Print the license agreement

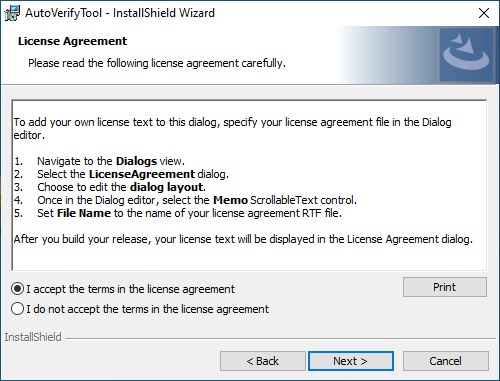click(445, 287)
